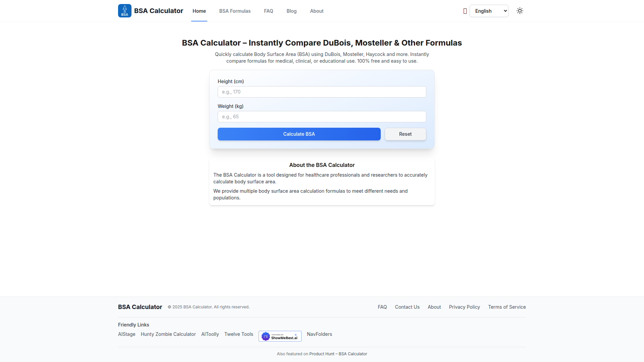Focus the Weight (kg) input field
This screenshot has width=644, height=362.
322,117
